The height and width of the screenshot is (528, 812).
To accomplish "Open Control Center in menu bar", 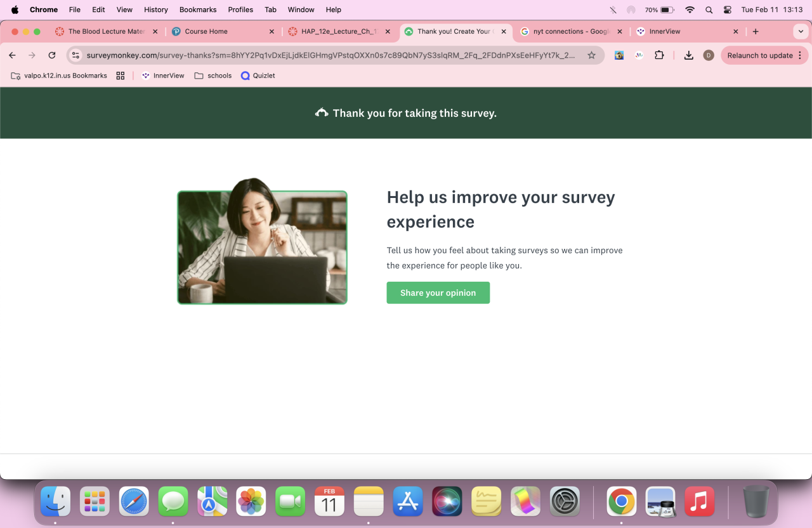I will click(728, 10).
